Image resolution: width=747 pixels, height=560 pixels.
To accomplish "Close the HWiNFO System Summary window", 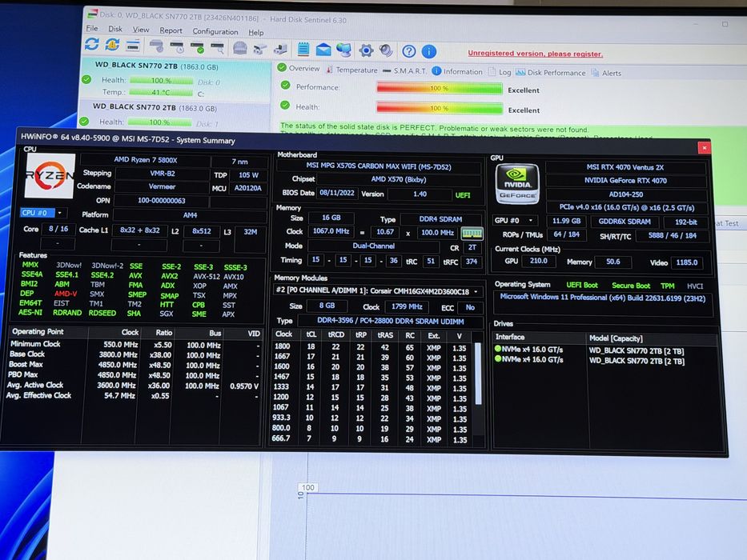I will (704, 148).
